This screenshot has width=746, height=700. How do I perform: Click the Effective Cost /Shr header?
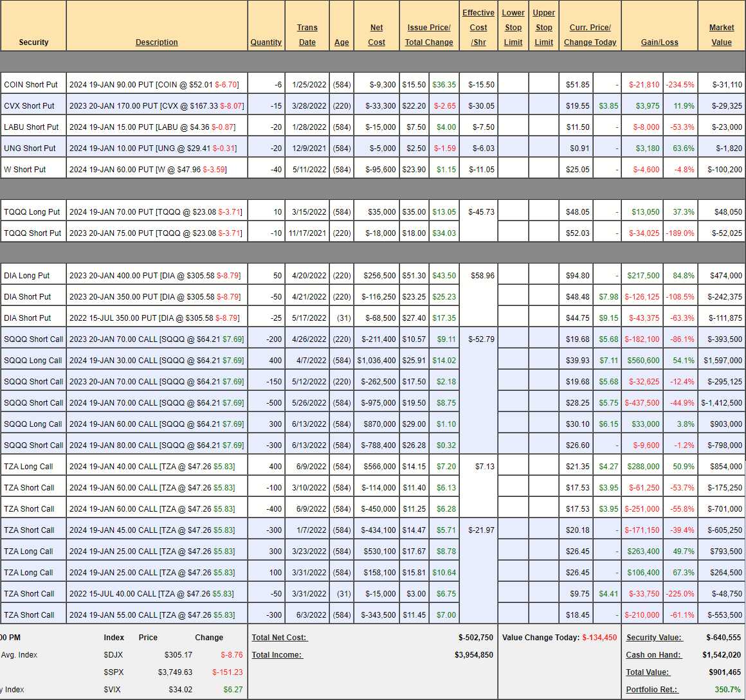click(478, 28)
